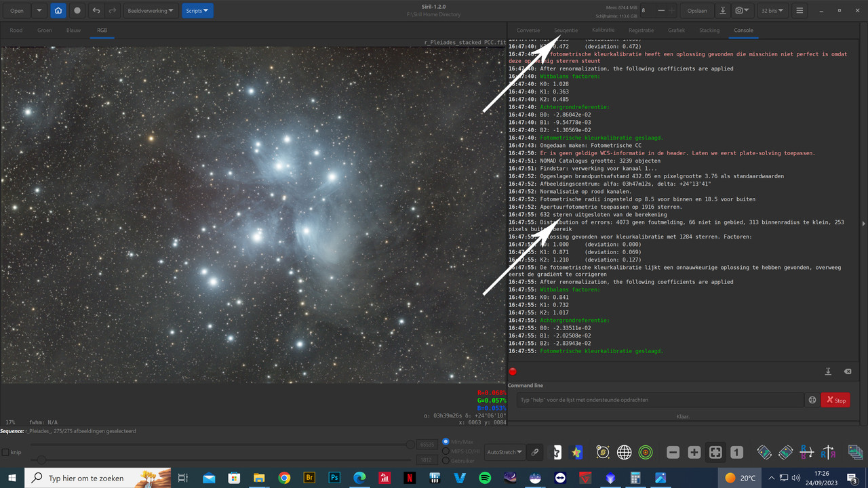
Task: Mirror the image vertically
Action: (x=807, y=452)
